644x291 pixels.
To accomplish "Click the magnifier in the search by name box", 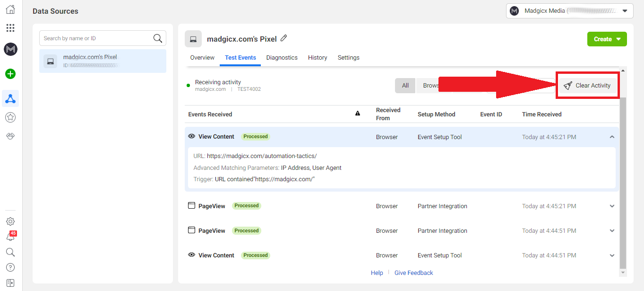I will pos(158,38).
